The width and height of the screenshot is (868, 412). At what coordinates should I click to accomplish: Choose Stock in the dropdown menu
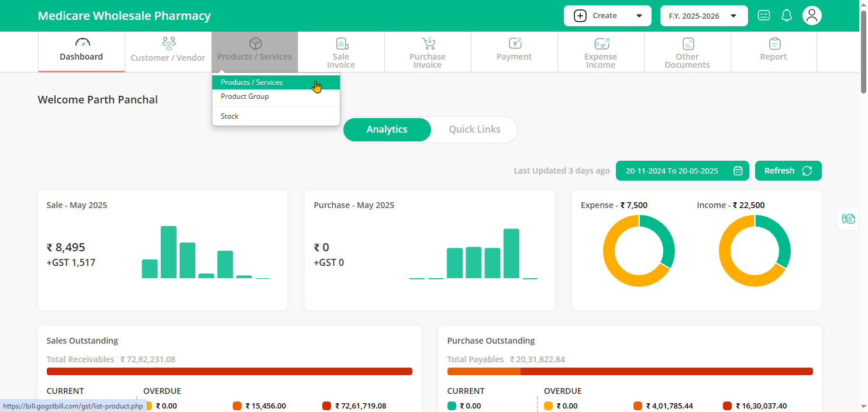tap(230, 116)
